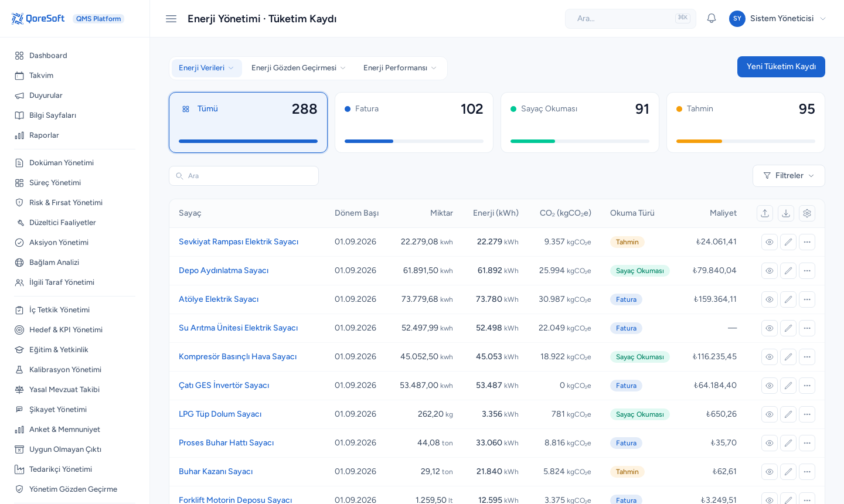844x504 pixels.
Task: Edit the Kompresör Basınçlı Hava Sayacı row
Action: tap(788, 357)
